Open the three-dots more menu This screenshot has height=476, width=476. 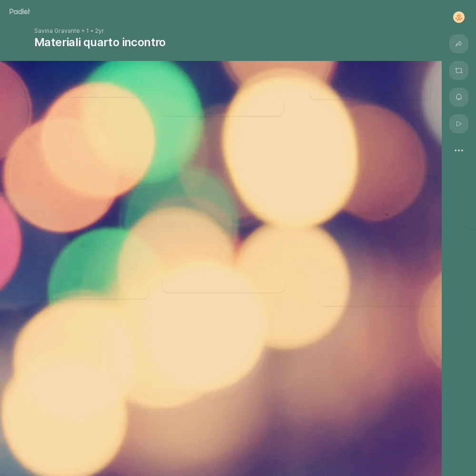[459, 150]
